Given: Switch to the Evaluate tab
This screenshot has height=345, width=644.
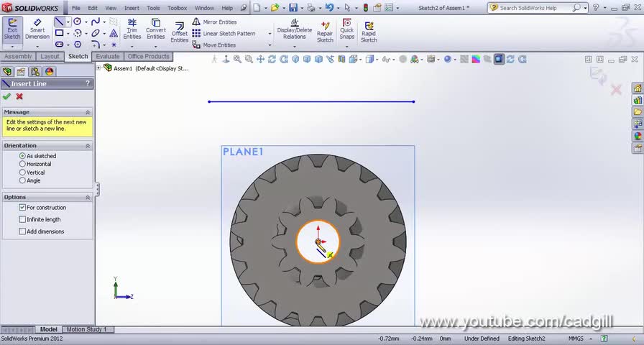Looking at the screenshot, I should pyautogui.click(x=108, y=56).
